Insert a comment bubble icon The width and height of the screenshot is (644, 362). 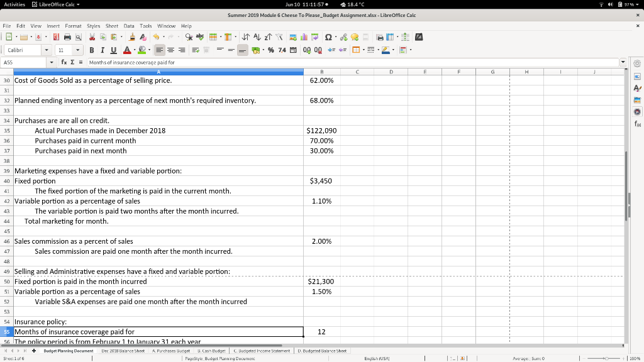(355, 37)
